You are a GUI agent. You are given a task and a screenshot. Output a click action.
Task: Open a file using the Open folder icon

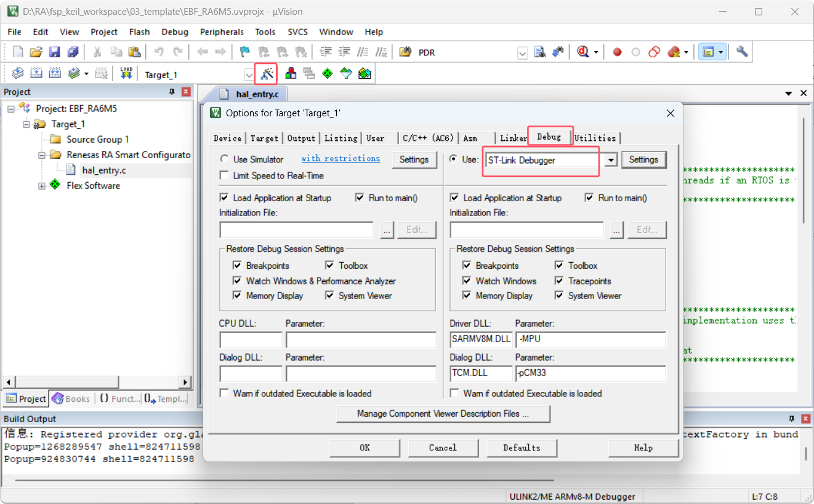pos(36,52)
